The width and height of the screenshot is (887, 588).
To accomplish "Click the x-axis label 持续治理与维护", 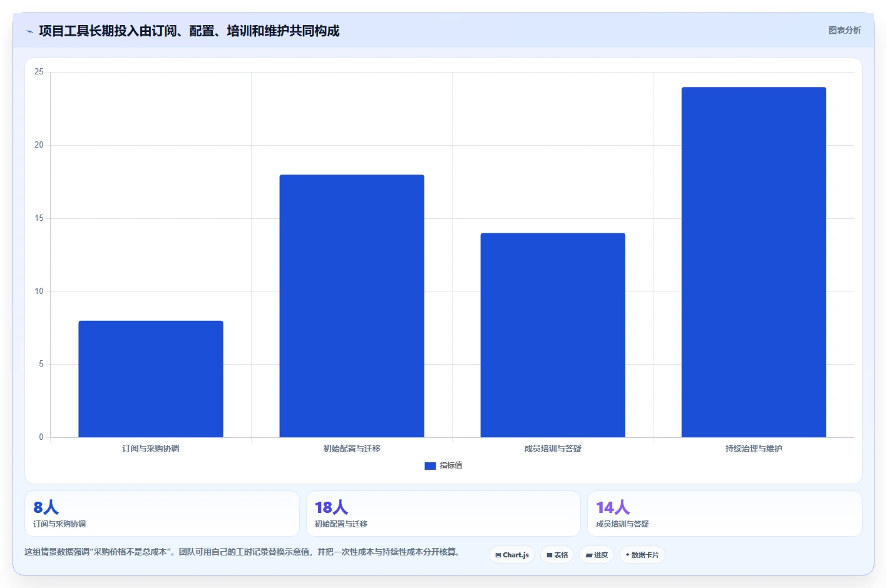I will point(754,449).
